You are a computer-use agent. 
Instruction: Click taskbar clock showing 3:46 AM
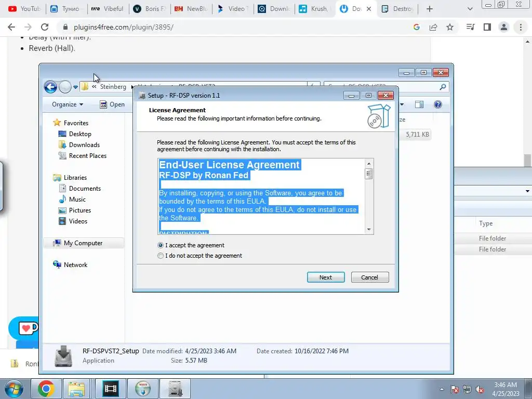point(506,389)
